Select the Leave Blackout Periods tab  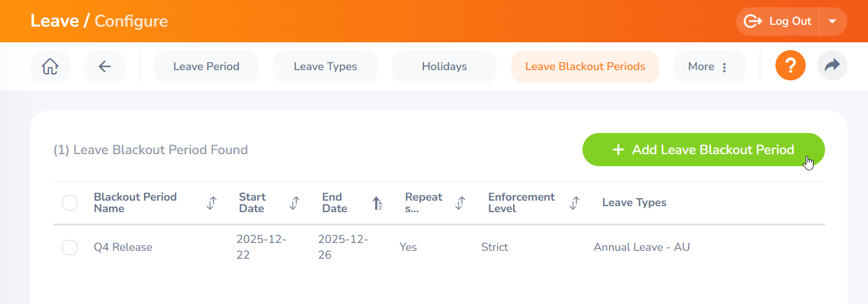click(x=585, y=66)
